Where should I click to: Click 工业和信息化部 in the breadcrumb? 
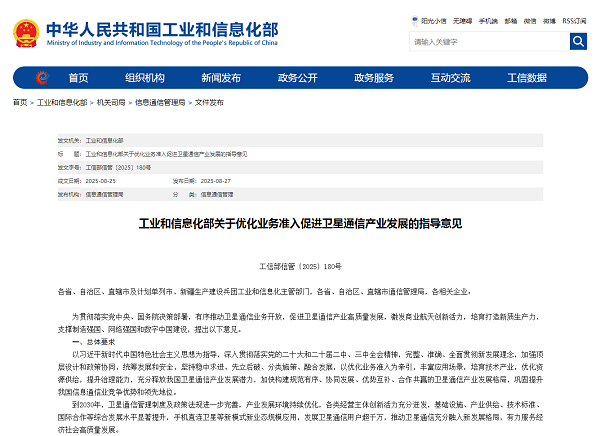[x=62, y=103]
